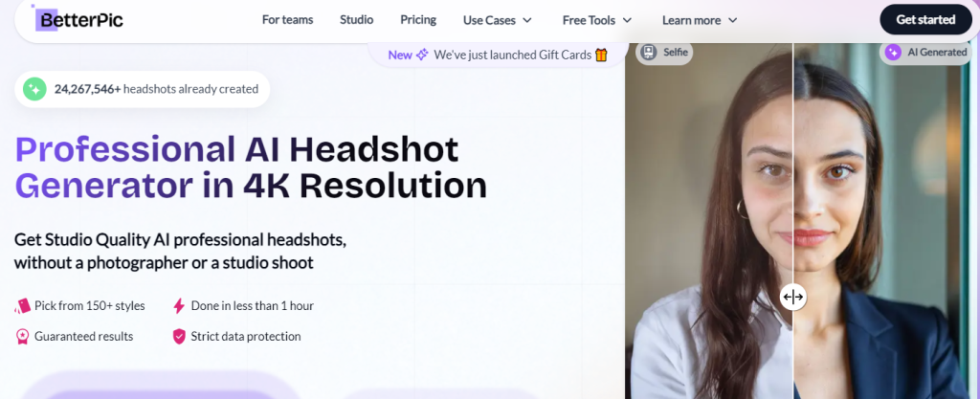Open the Pricing page

point(418,19)
